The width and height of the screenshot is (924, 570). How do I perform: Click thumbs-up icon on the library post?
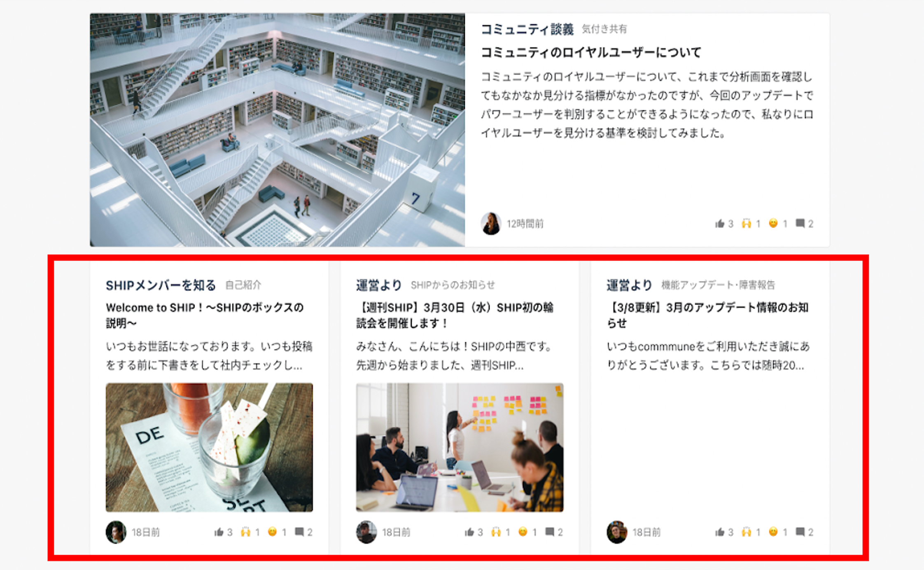(x=719, y=224)
